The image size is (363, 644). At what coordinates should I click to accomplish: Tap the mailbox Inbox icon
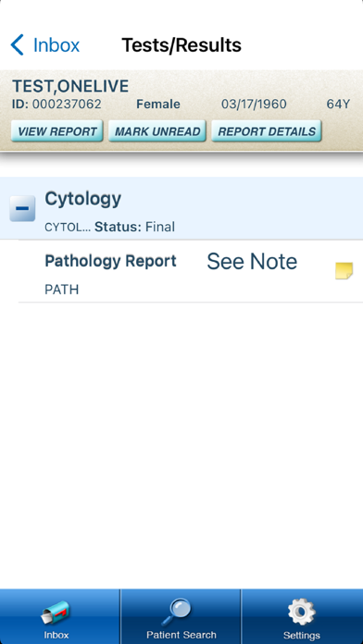pos(56,612)
